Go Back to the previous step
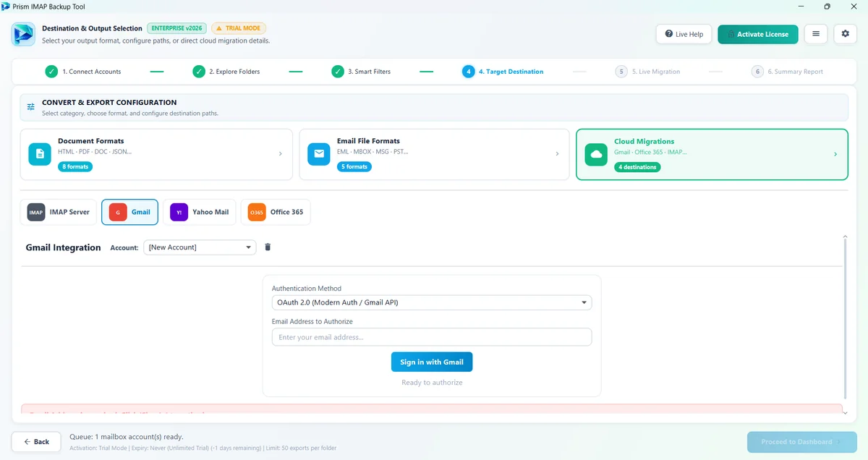The height and width of the screenshot is (460, 868). click(x=36, y=442)
